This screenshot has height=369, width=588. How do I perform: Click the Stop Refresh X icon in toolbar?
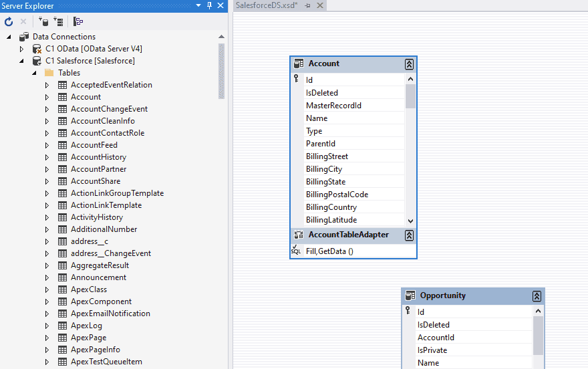tap(23, 22)
